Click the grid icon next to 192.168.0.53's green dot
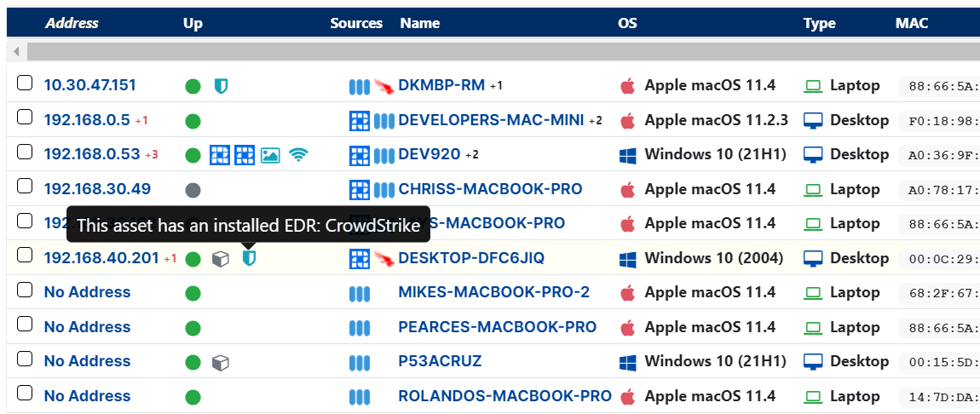 pyautogui.click(x=220, y=155)
